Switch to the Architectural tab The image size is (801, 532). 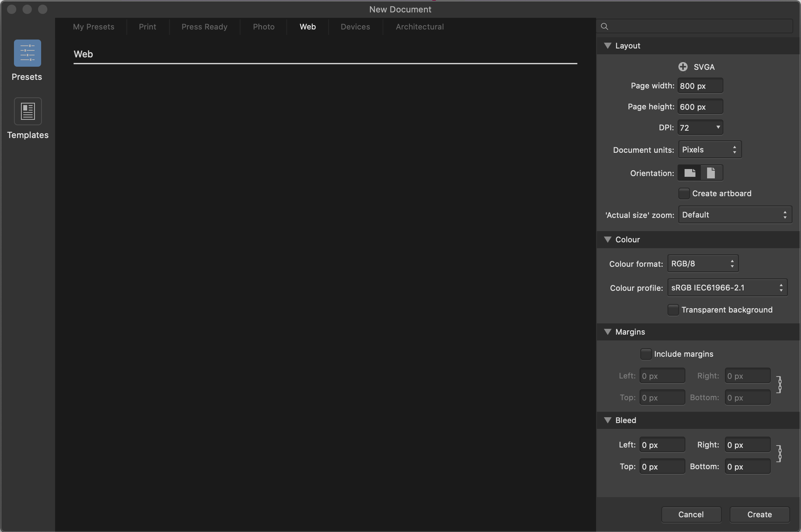point(420,27)
